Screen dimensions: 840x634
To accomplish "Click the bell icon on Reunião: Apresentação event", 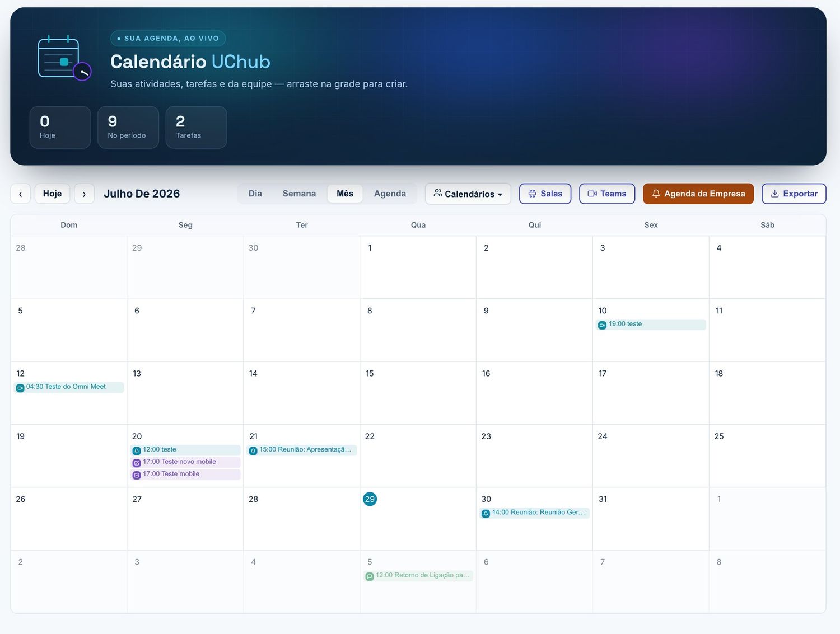I will coord(253,450).
